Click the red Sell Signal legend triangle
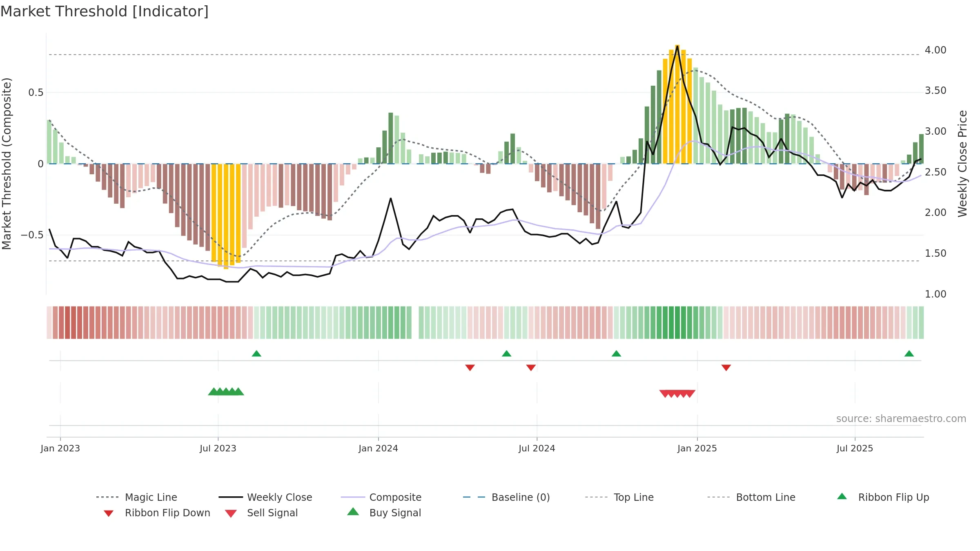 click(x=231, y=513)
